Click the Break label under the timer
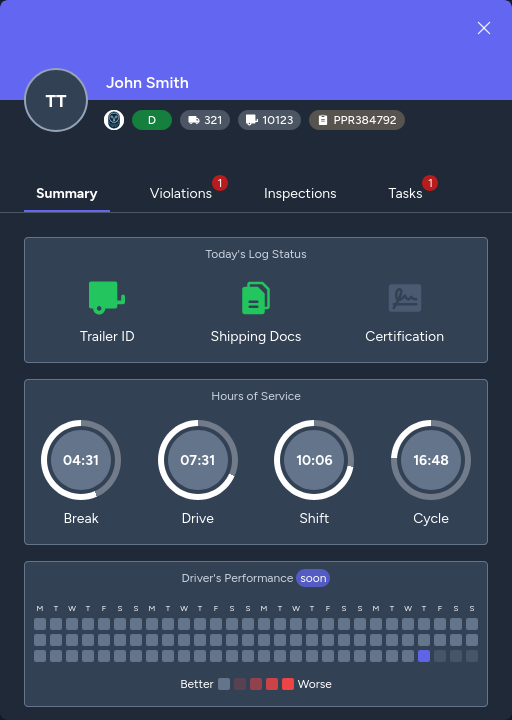The width and height of the screenshot is (512, 720). click(81, 518)
